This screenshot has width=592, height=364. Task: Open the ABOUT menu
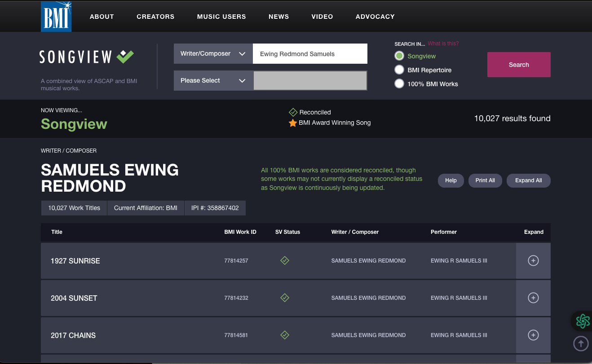pos(102,17)
